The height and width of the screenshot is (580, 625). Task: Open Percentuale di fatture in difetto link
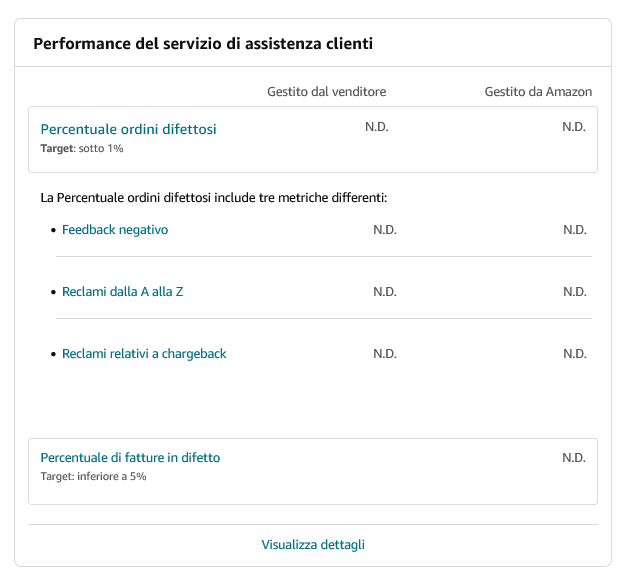(130, 458)
